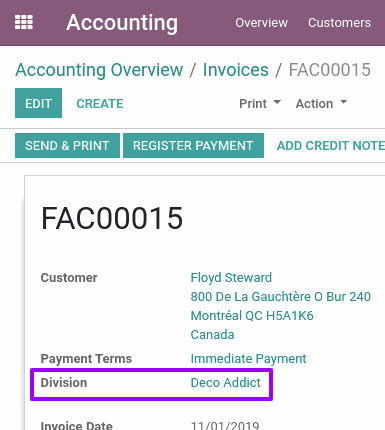
Task: Expand the Action dropdown
Action: (321, 104)
